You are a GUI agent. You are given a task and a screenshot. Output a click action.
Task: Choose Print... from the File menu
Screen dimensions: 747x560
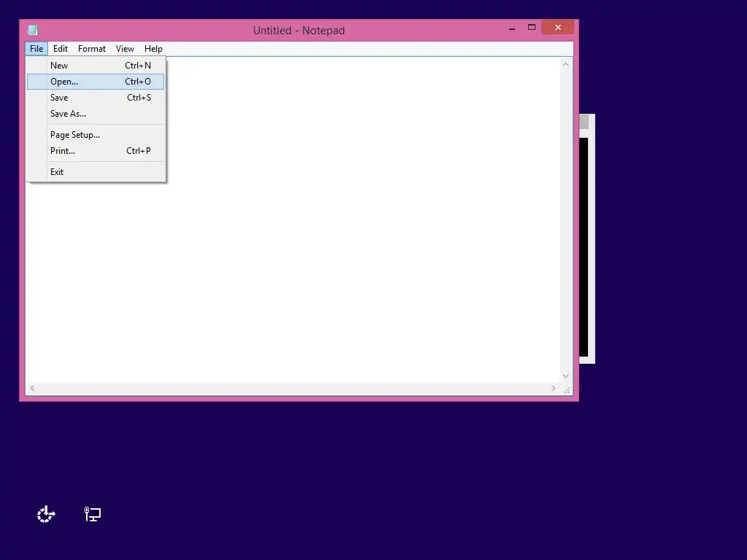tap(96, 151)
